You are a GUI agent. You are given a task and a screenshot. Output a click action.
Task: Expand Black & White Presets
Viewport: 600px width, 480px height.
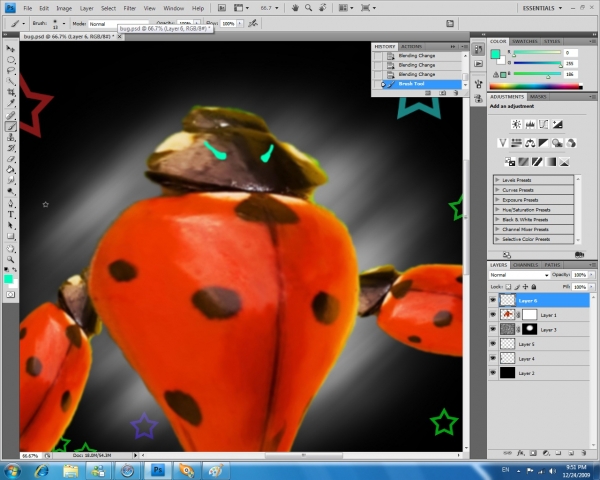pyautogui.click(x=497, y=219)
